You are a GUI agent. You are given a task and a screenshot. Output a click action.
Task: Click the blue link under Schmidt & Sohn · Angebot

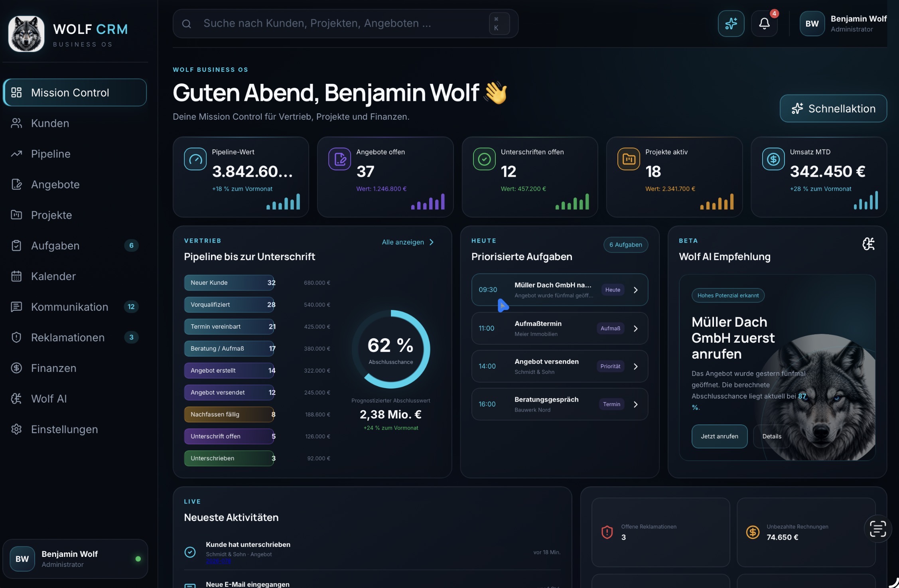[x=218, y=561]
